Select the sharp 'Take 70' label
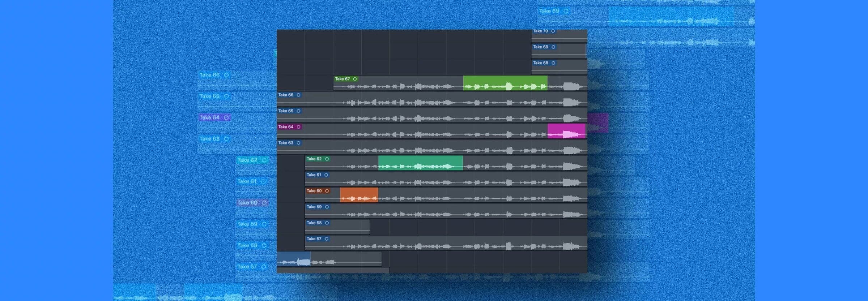Viewport: 868px width, 301px height. 540,31
